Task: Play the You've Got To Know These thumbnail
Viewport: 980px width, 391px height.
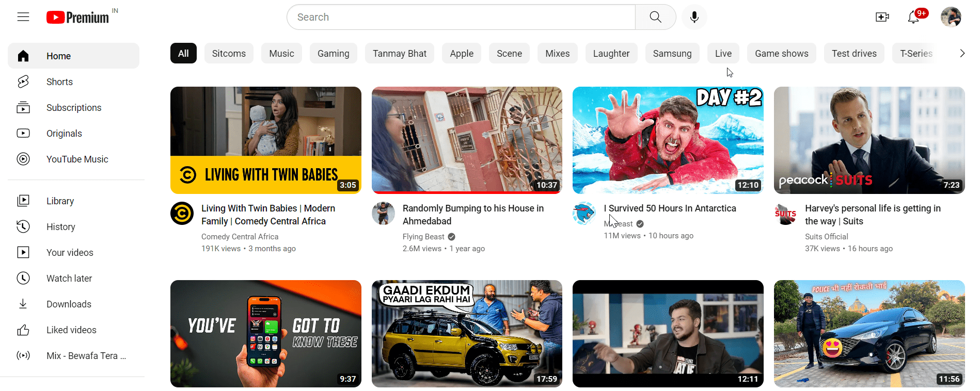Action: coord(266,334)
